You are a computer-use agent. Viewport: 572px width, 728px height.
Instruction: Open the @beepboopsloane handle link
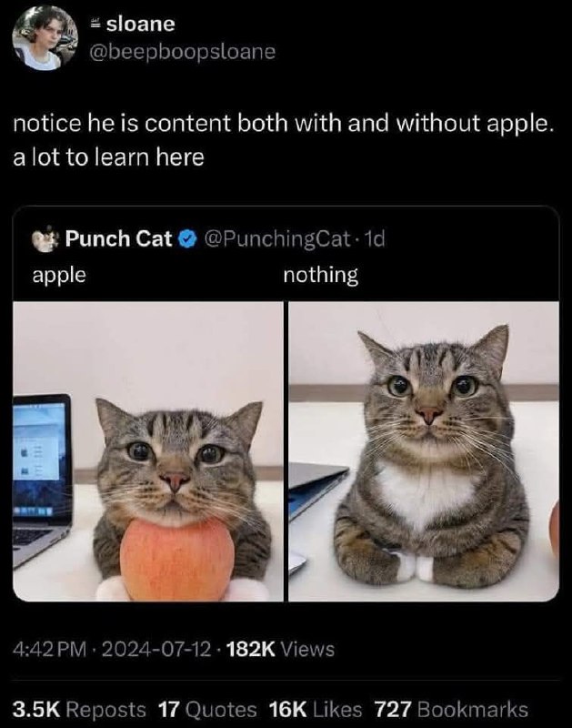182,52
